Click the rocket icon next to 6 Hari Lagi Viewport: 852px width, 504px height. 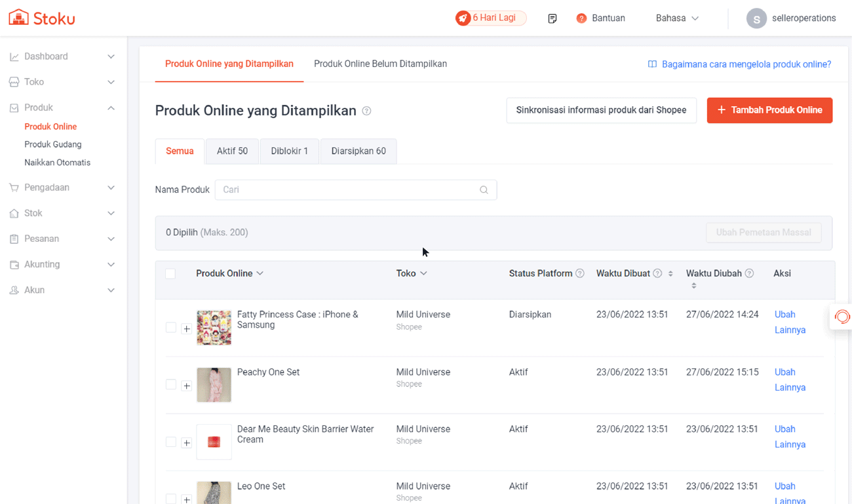(465, 18)
